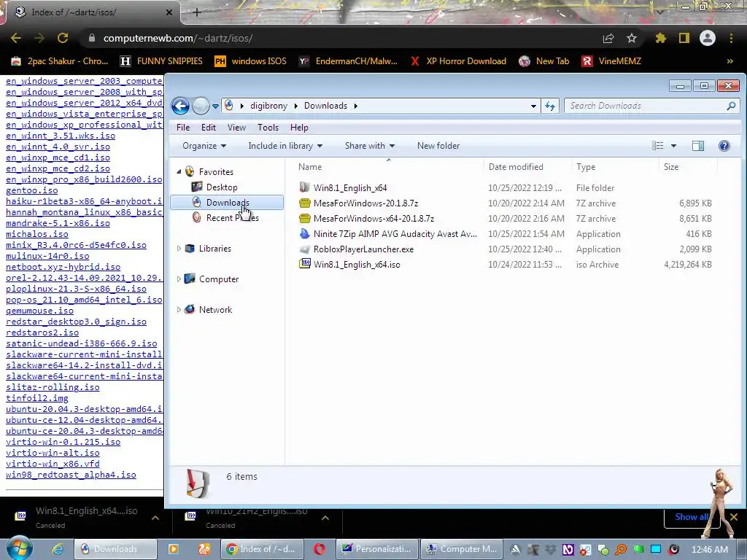
Task: Select the Index of /~dartz/isos/ tab
Action: point(90,12)
